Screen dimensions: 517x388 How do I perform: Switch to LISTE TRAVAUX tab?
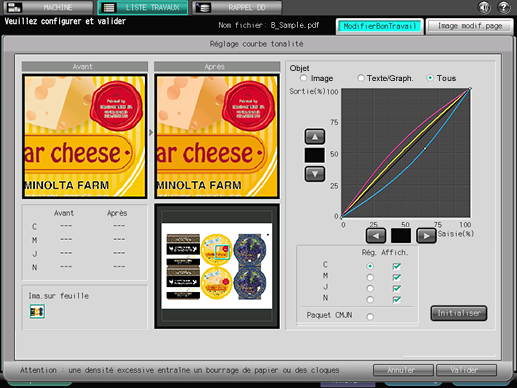[143, 7]
